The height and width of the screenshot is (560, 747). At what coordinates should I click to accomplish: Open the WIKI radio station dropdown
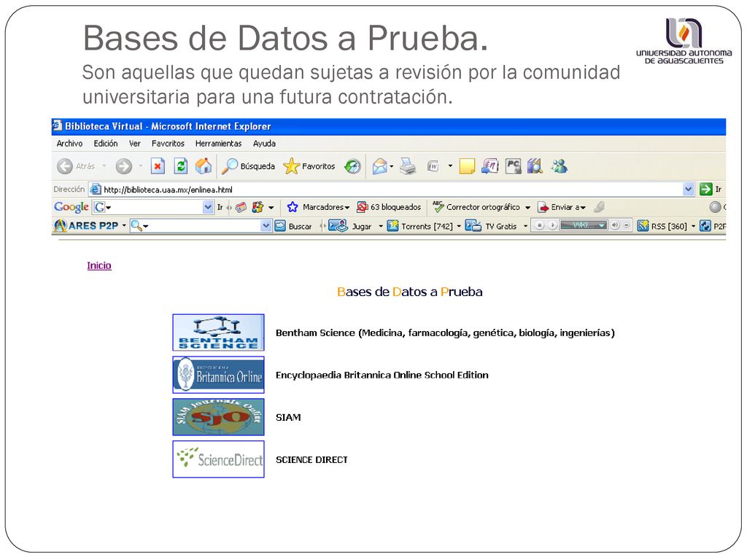[602, 226]
